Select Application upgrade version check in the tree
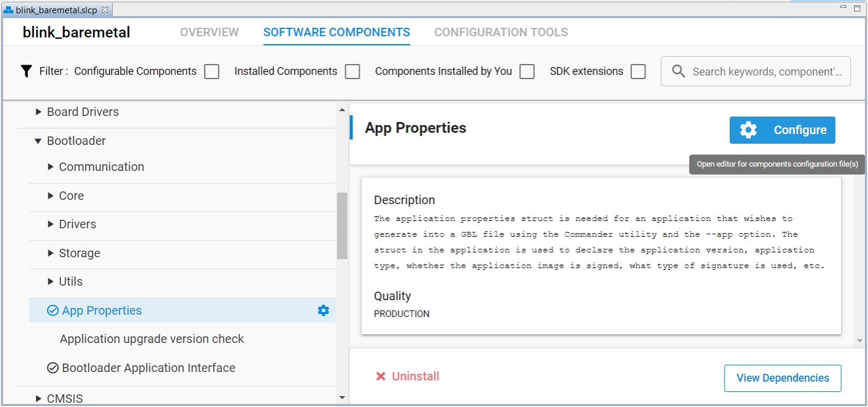The width and height of the screenshot is (868, 407). point(151,339)
